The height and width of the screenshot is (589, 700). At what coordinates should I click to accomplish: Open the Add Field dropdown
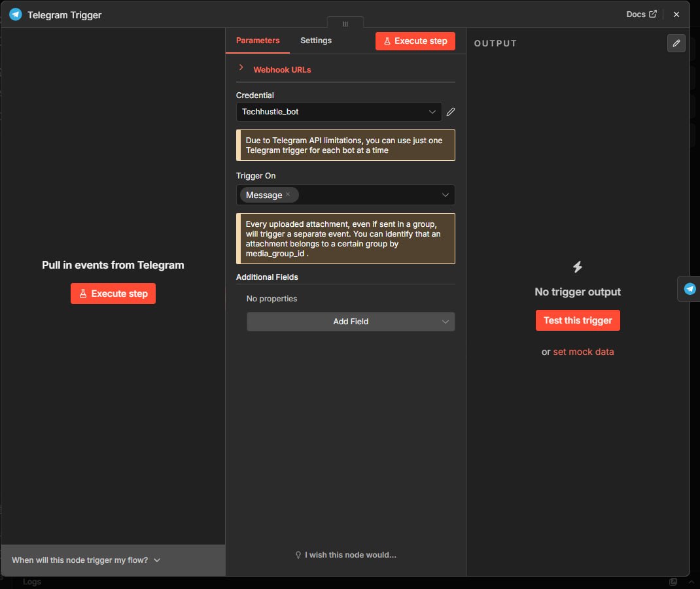pyautogui.click(x=351, y=322)
